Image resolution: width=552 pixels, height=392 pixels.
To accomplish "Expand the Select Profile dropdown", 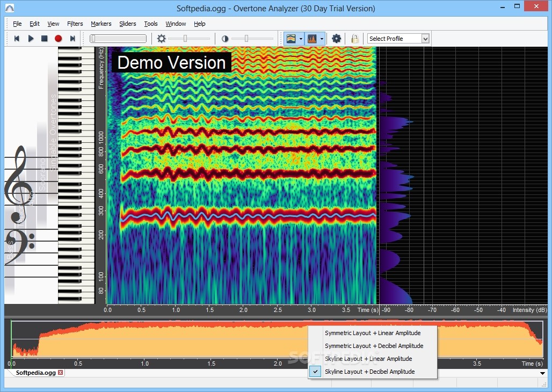I will [425, 39].
